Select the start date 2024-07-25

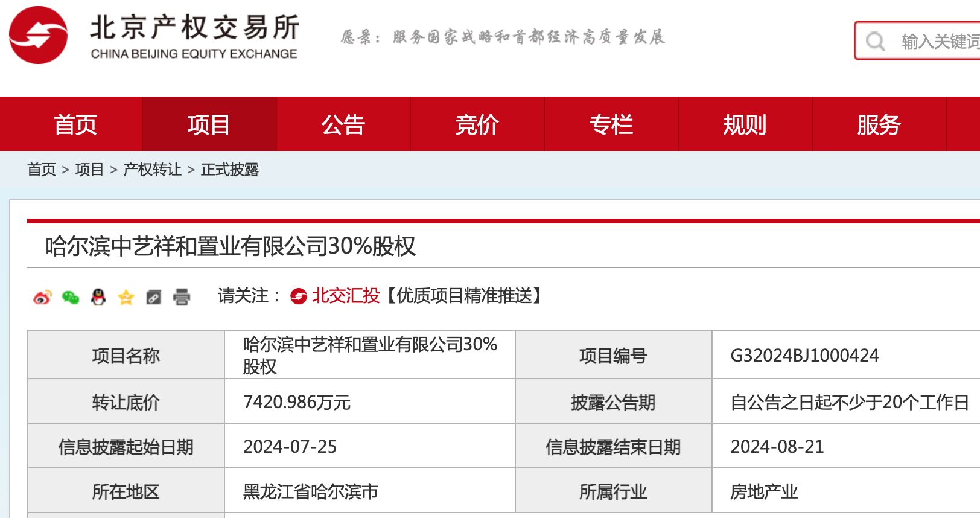(290, 447)
